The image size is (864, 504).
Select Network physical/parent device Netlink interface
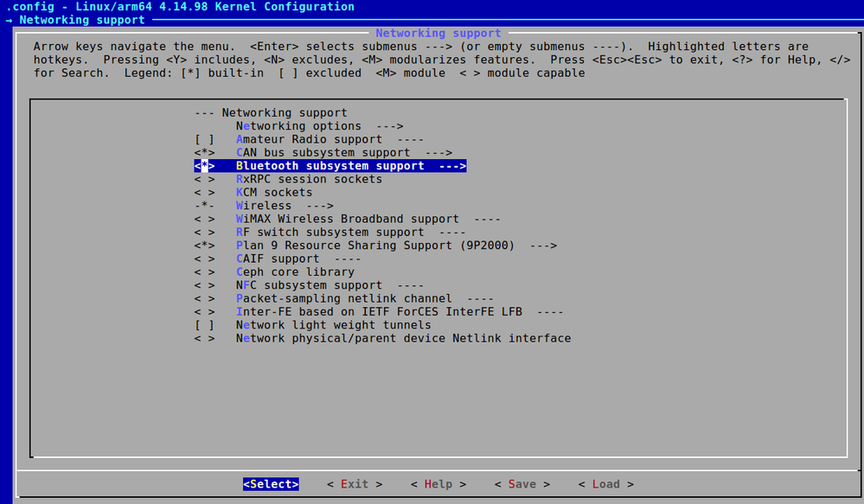click(403, 338)
